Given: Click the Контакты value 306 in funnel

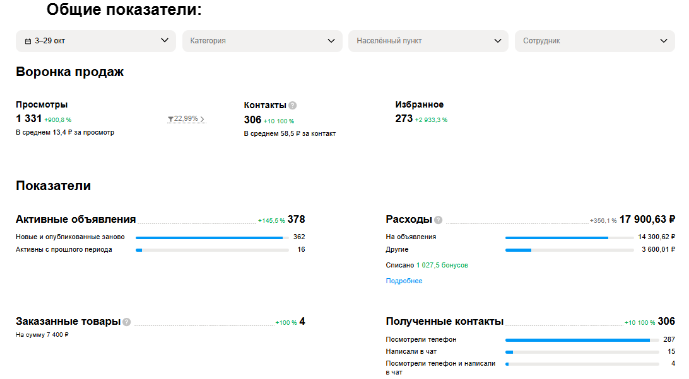Looking at the screenshot, I should click(253, 120).
